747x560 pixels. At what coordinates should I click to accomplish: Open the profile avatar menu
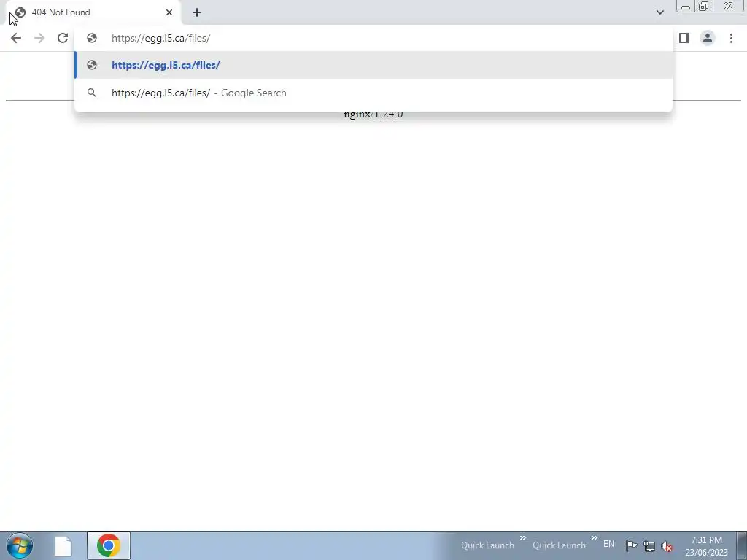click(x=708, y=38)
